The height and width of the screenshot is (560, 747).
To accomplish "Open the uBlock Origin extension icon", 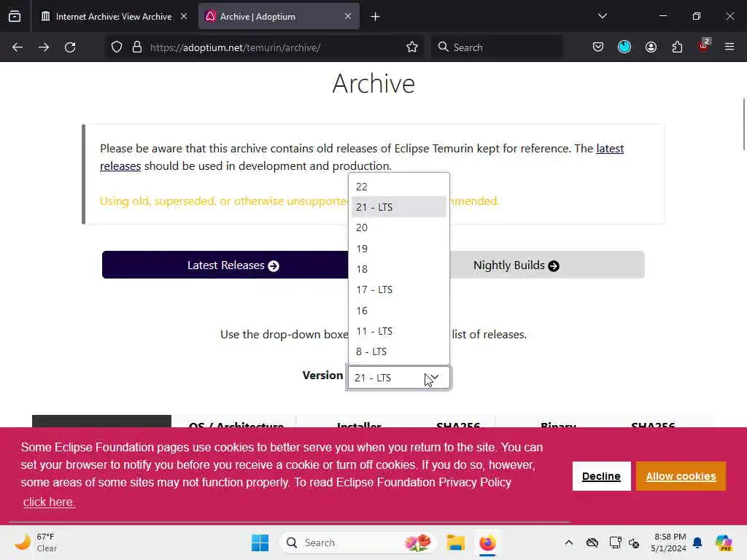I will 704,46.
